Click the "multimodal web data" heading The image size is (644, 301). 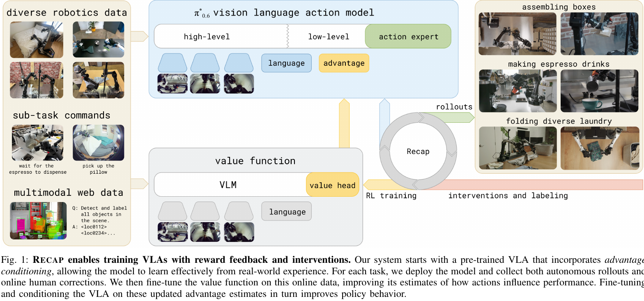tap(69, 193)
